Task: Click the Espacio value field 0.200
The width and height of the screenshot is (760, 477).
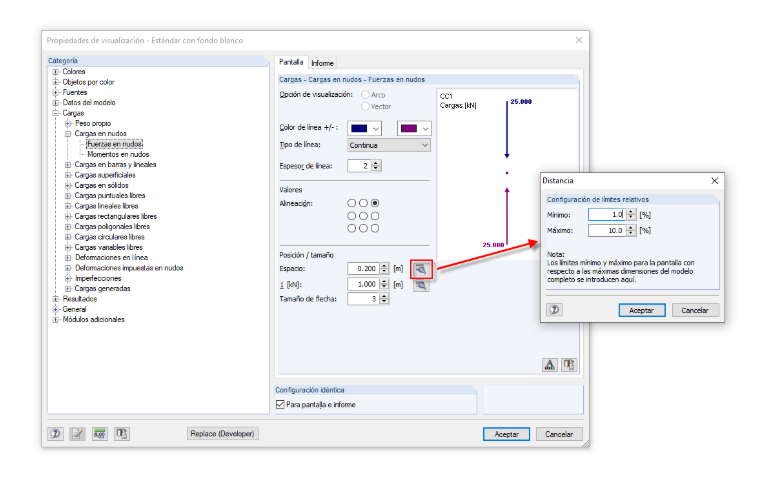Action: coord(363,269)
